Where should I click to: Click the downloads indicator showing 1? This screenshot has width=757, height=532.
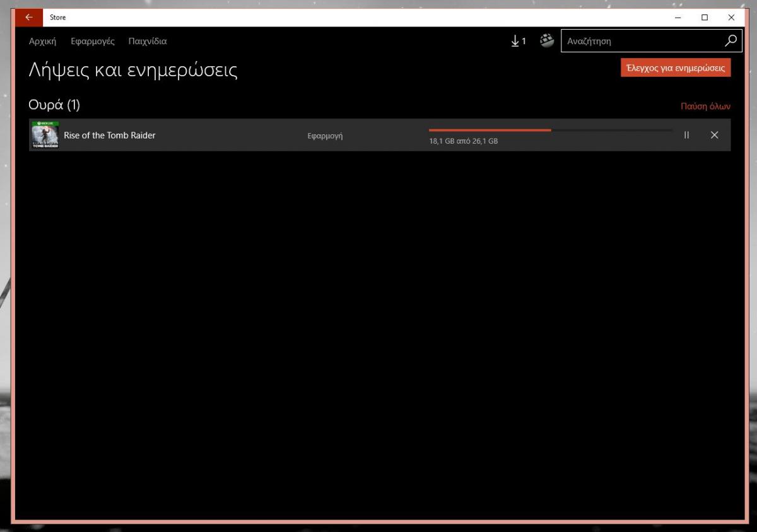(x=518, y=41)
